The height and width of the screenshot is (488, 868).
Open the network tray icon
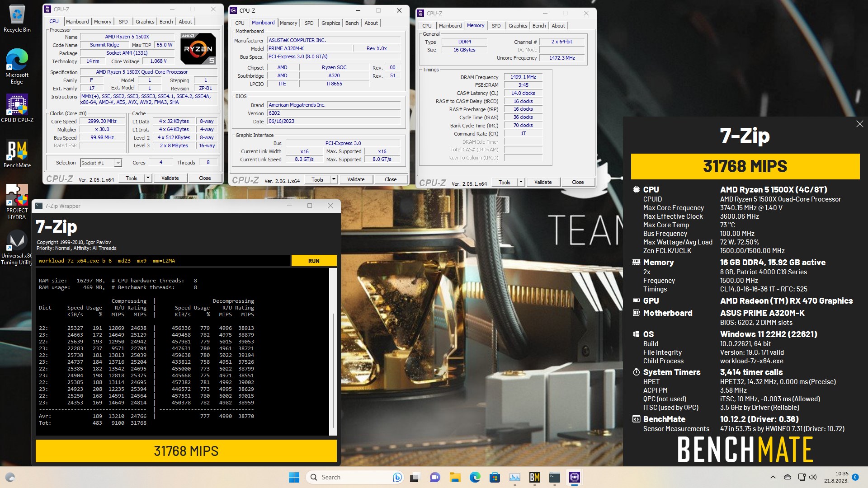click(802, 477)
